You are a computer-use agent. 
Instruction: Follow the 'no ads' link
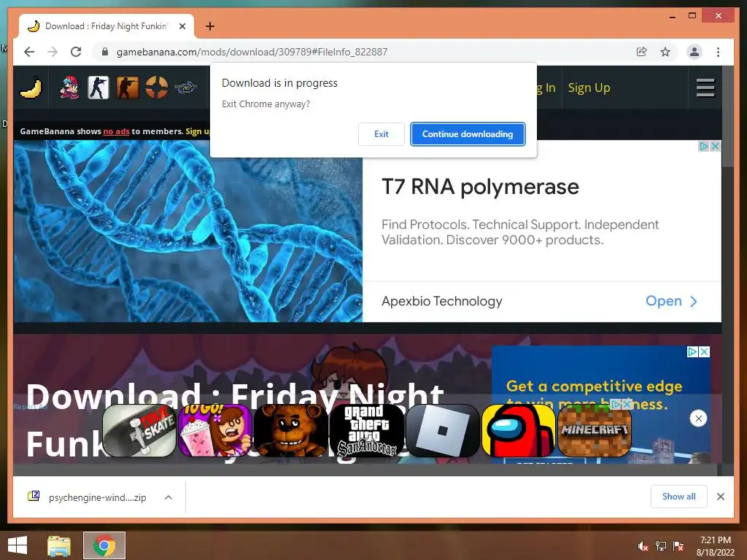pyautogui.click(x=116, y=131)
